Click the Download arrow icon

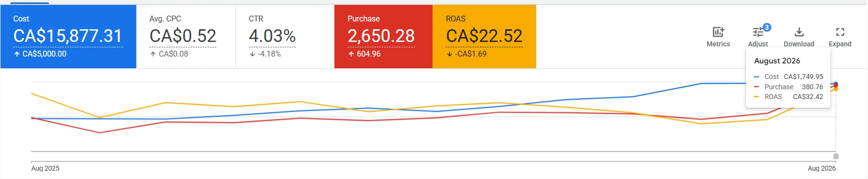[x=799, y=32]
